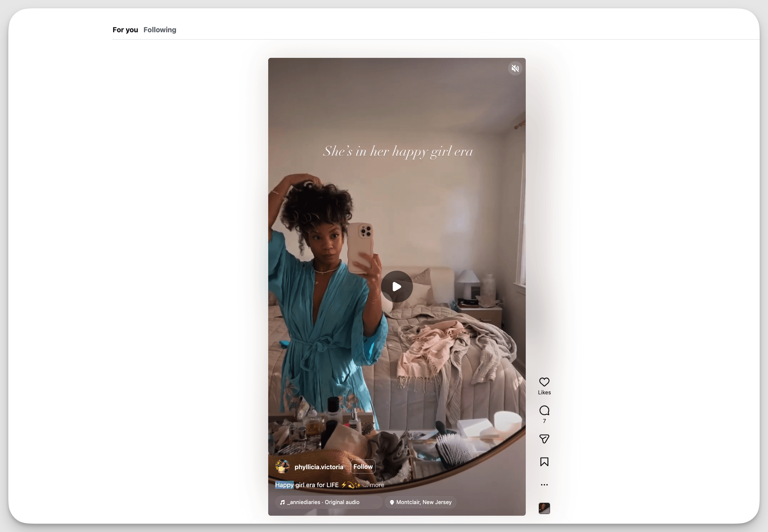
Task: Unmute the reel audio speaker icon
Action: point(515,68)
